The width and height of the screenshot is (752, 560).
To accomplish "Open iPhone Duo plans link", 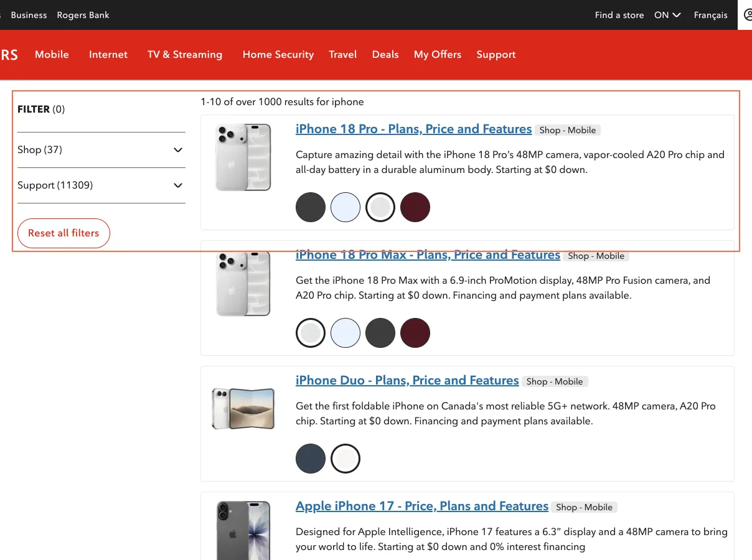I will pos(407,381).
